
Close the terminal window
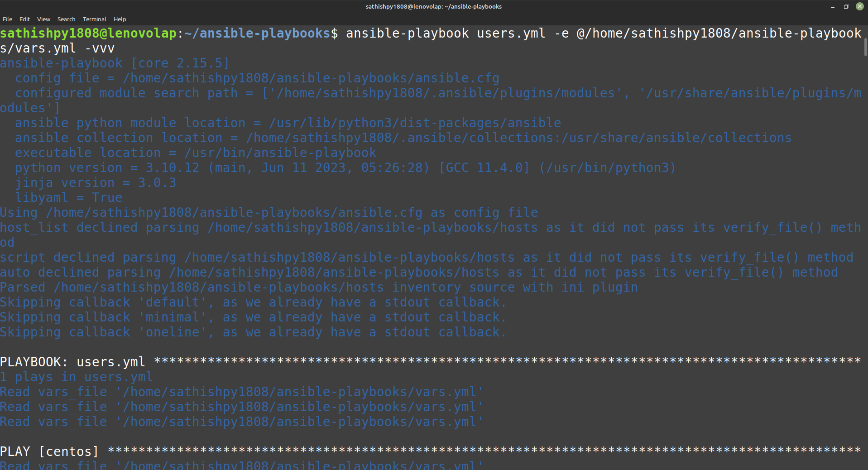click(859, 6)
